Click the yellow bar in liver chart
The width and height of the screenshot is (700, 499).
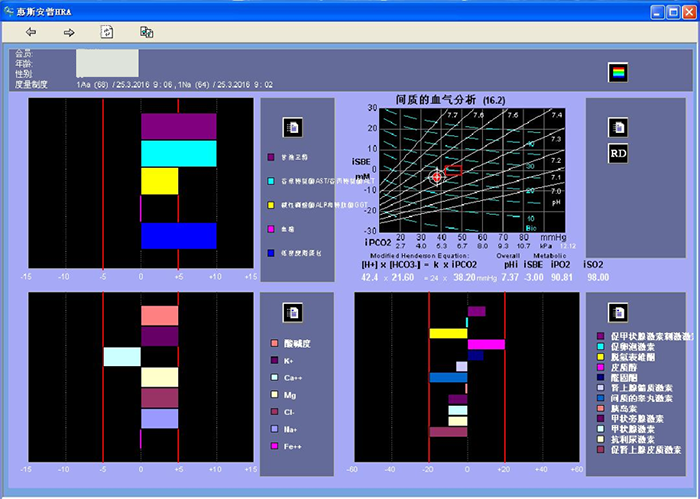tap(160, 181)
